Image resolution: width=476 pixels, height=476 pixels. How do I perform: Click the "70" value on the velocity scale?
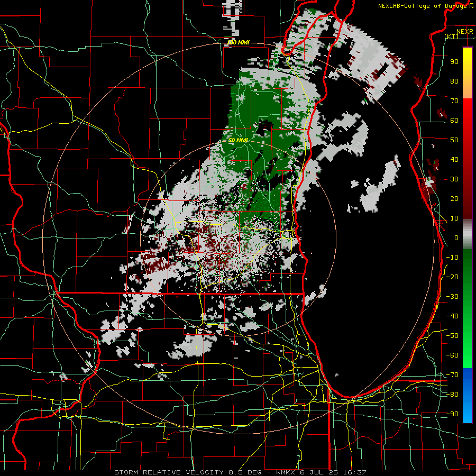pyautogui.click(x=454, y=101)
